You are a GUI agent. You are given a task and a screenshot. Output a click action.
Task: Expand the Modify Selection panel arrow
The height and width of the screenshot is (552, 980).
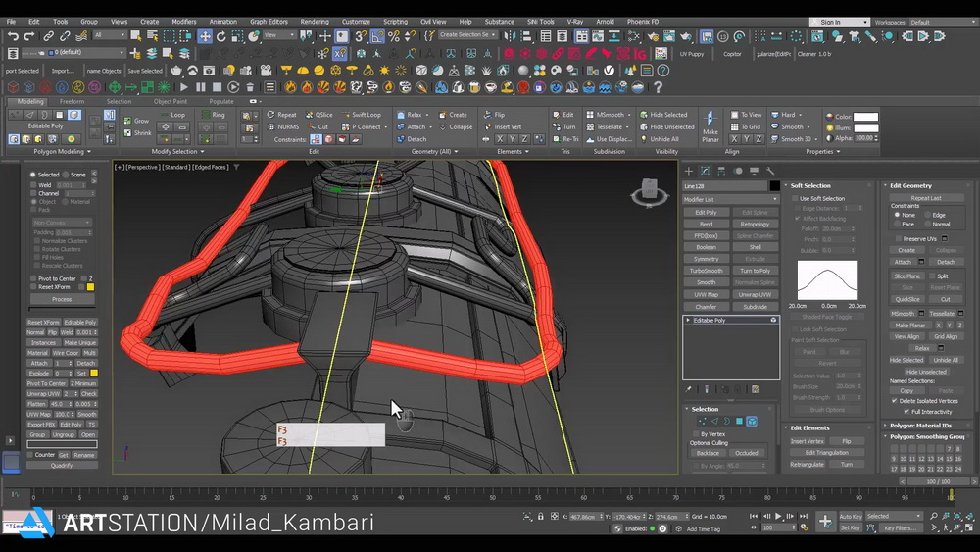tap(202, 151)
